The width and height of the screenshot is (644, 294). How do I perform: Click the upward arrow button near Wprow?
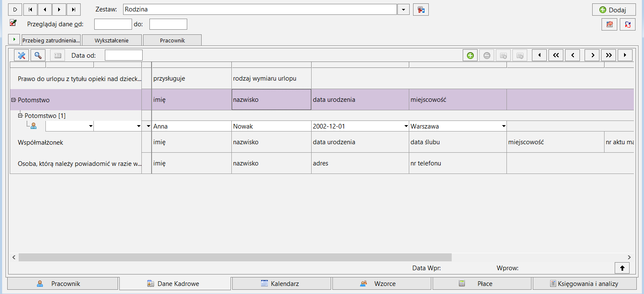(622, 268)
